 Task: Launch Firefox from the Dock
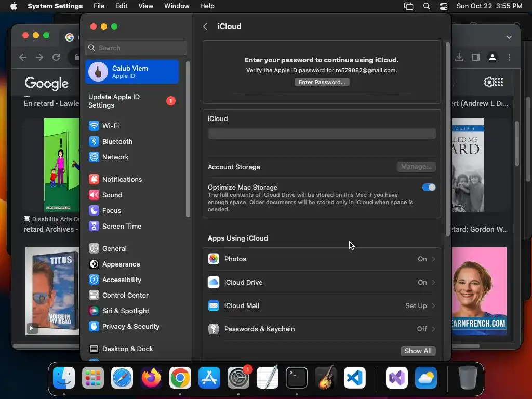pyautogui.click(x=151, y=378)
